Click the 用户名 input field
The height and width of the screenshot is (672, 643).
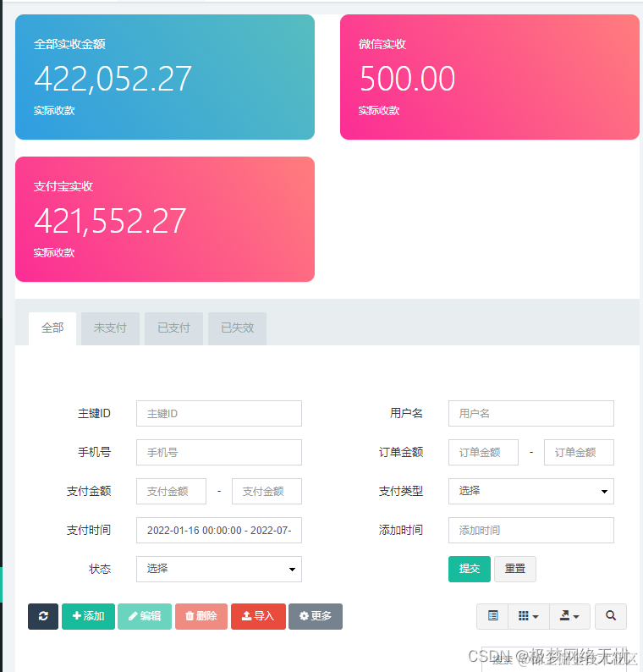click(x=531, y=414)
